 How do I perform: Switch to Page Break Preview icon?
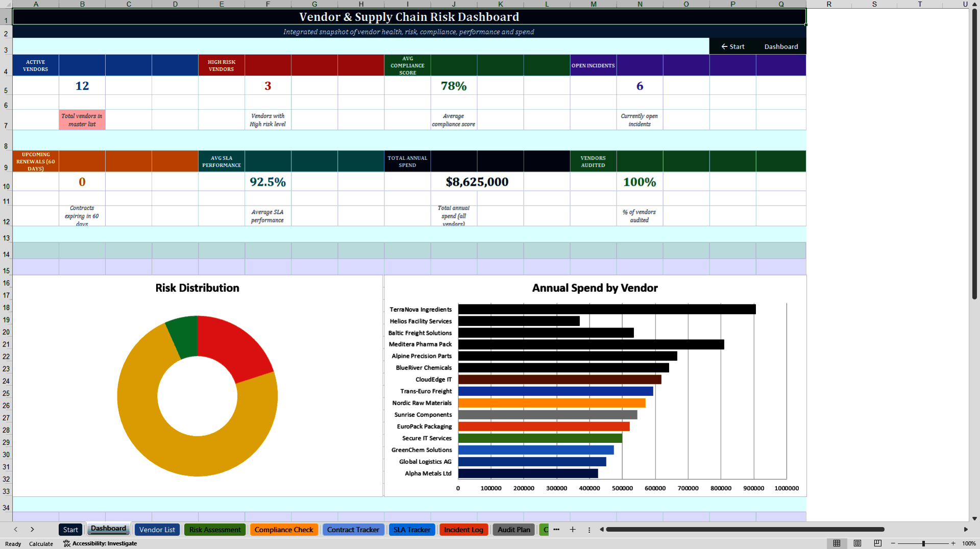point(878,543)
